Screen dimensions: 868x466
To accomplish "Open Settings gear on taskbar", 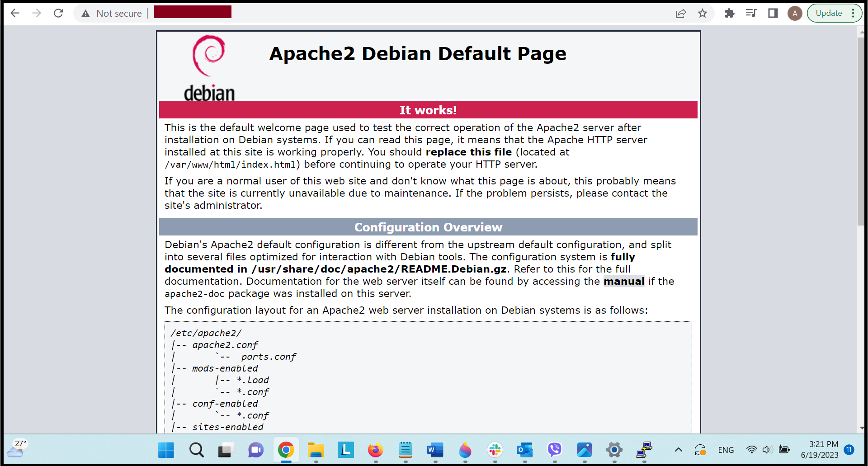I will click(x=614, y=450).
